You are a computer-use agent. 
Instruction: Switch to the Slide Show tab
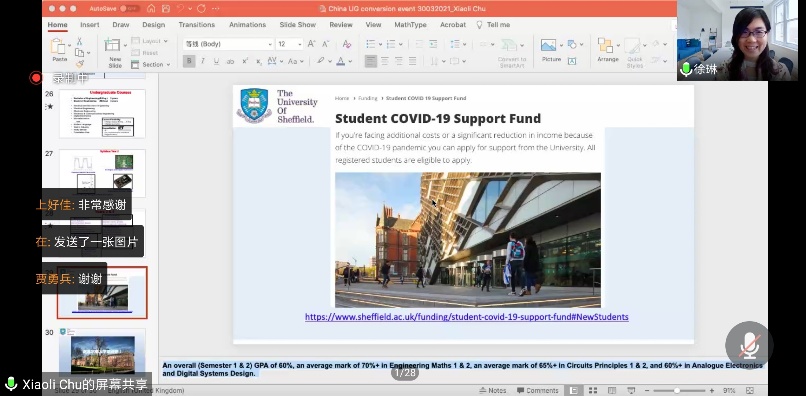298,25
